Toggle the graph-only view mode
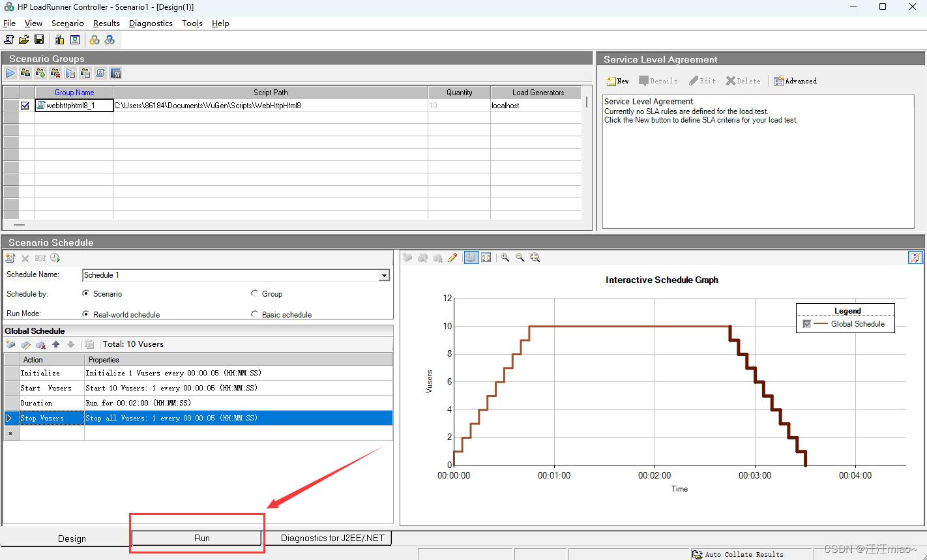This screenshot has width=927, height=560. (x=471, y=258)
